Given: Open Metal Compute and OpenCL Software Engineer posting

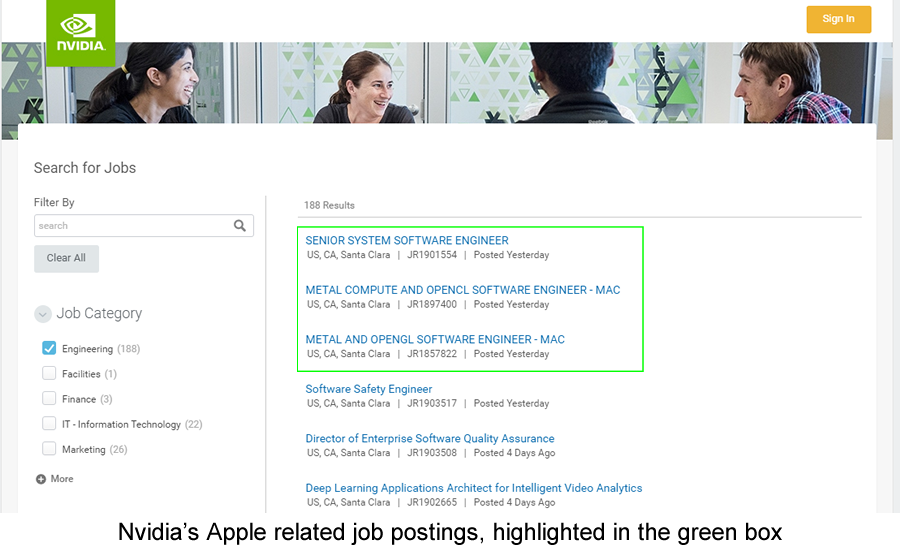Looking at the screenshot, I should point(463,290).
